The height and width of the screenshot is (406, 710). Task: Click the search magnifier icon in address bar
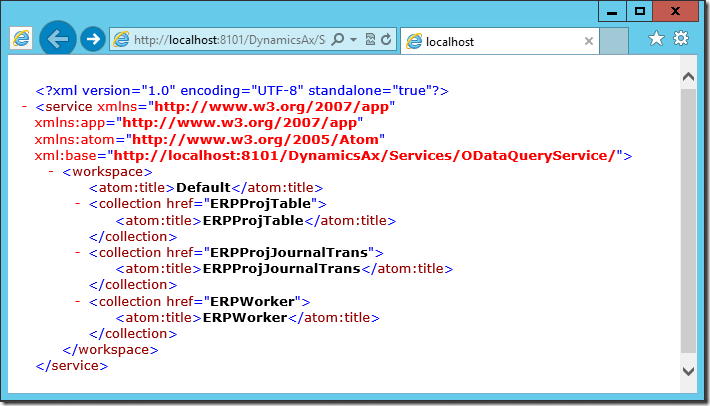tap(338, 39)
